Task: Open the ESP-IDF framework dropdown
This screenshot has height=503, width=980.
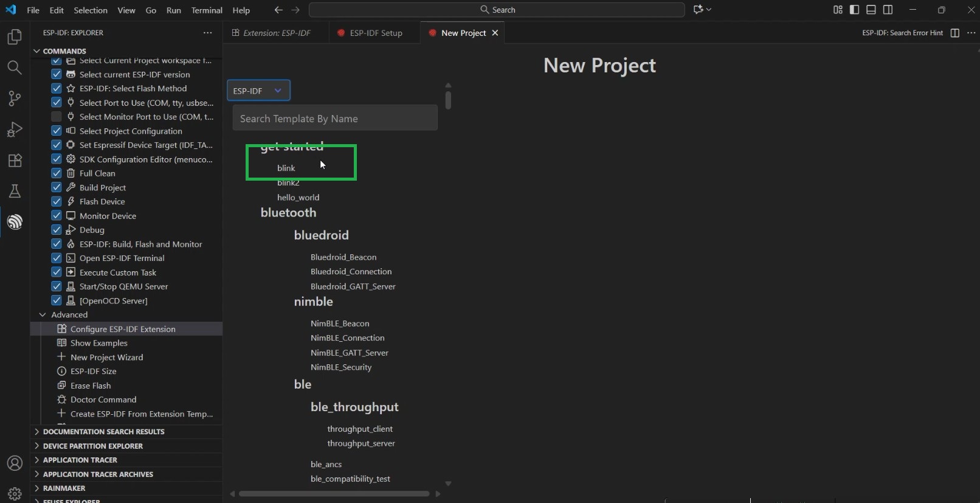Action: coord(258,91)
